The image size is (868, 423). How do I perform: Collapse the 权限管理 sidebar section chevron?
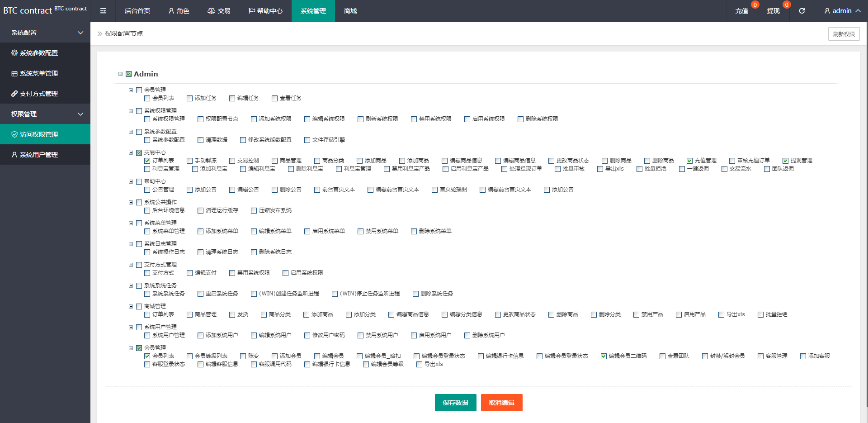click(80, 114)
